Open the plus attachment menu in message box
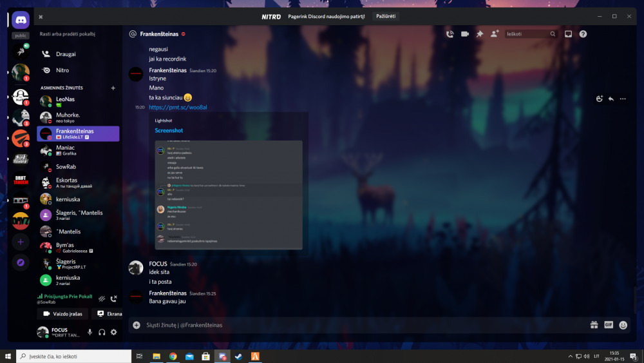 (137, 325)
